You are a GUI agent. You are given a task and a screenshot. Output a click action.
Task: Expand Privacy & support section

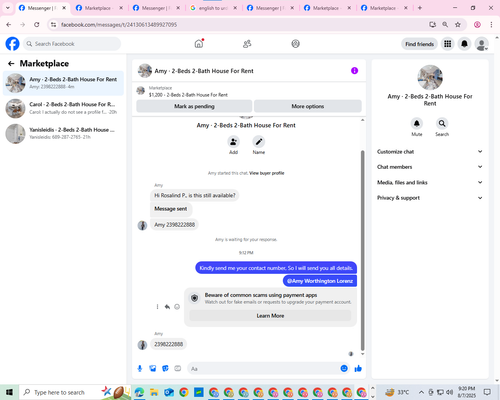pos(430,198)
